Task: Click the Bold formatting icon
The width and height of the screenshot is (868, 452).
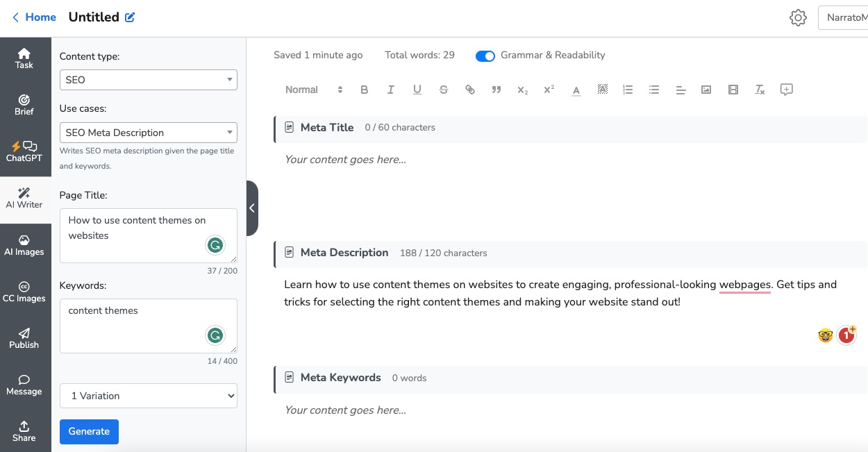Action: [x=365, y=90]
